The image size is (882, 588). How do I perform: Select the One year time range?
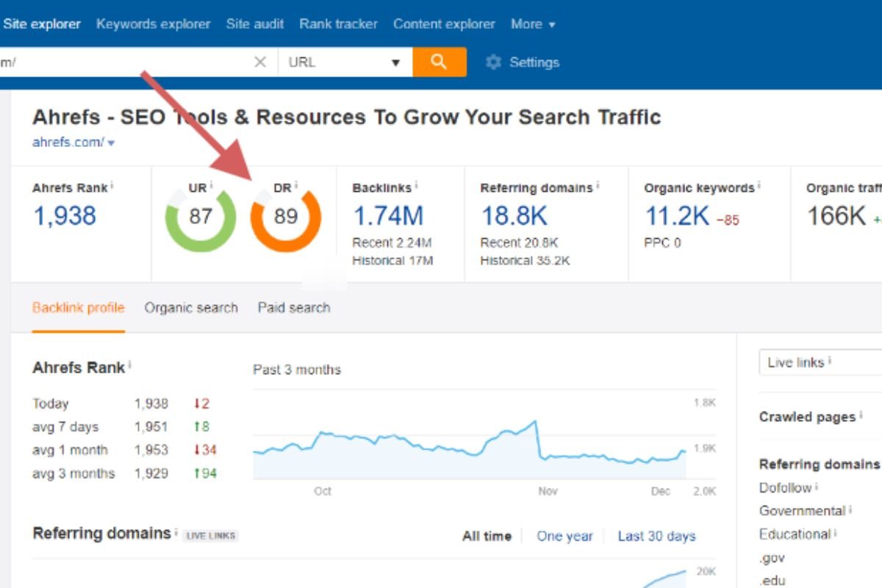[564, 536]
